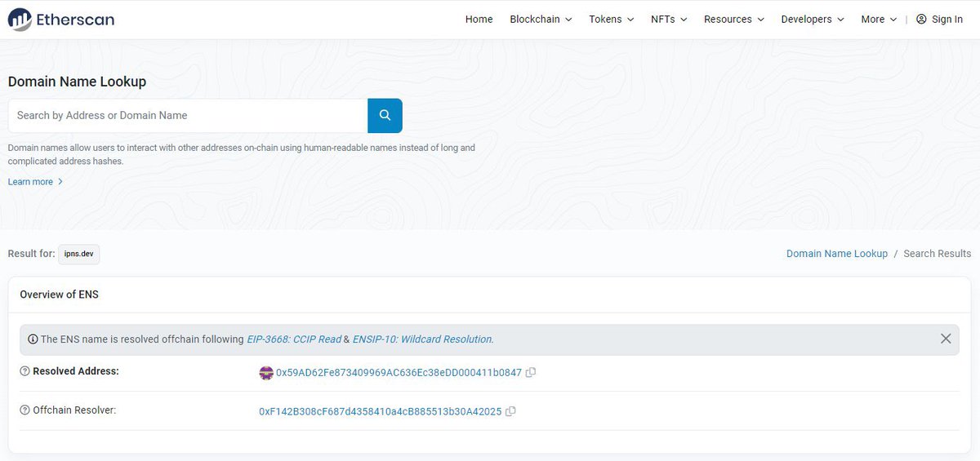This screenshot has height=461, width=980.
Task: Click the ipns.dev result badge
Action: 79,254
